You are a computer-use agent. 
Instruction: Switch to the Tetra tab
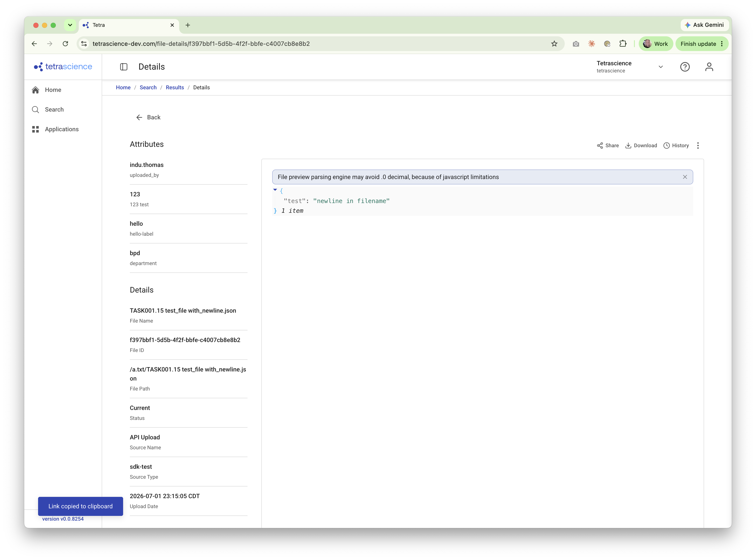click(129, 25)
